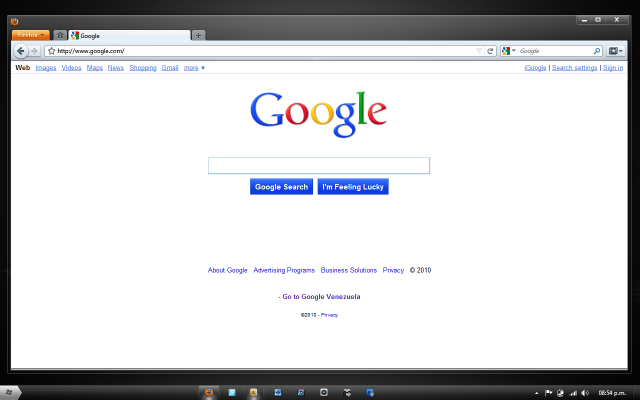This screenshot has width=640, height=400.
Task: Open the iGoogle link
Action: (x=535, y=68)
